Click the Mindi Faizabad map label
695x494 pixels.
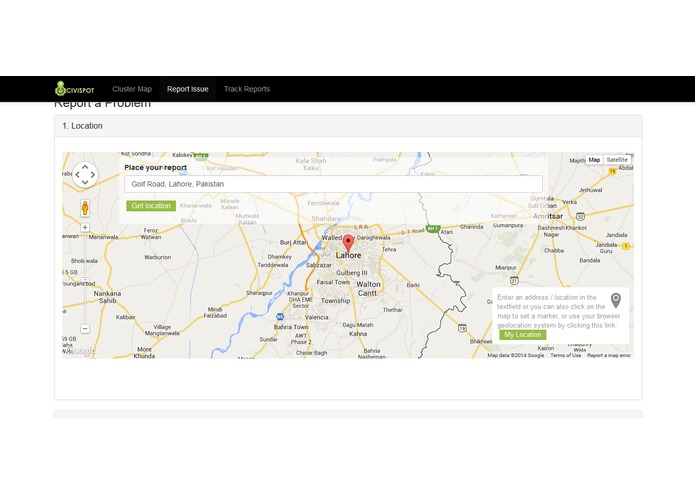(215, 312)
